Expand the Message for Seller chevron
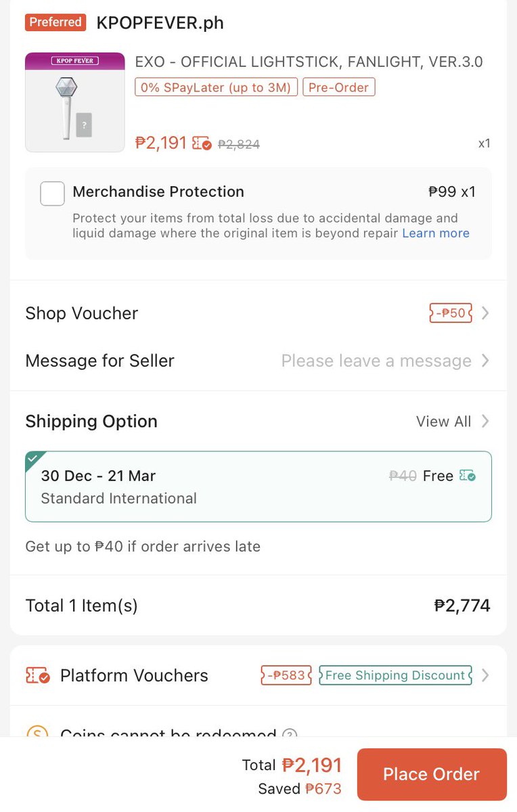The image size is (517, 812). (485, 361)
